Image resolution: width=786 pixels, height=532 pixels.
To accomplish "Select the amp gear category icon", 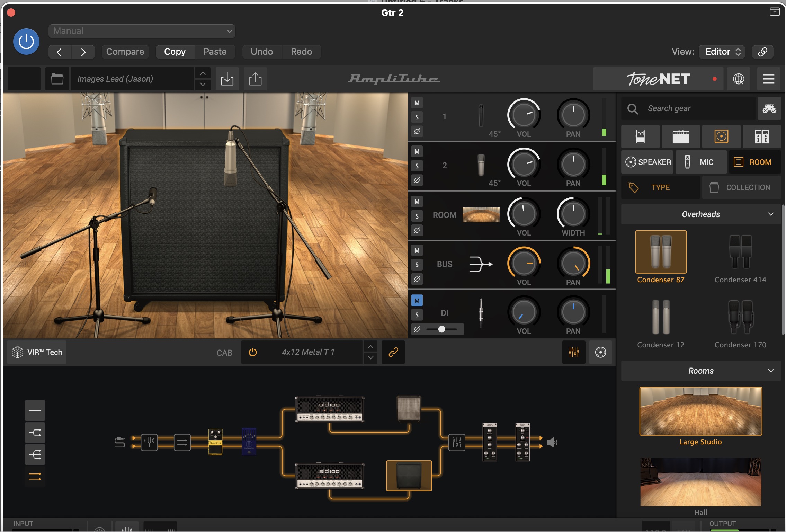I will (681, 136).
